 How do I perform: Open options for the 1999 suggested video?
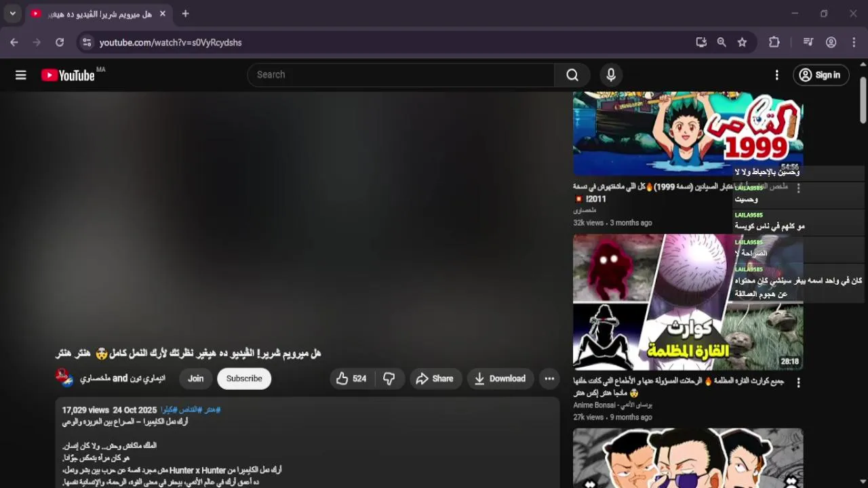click(x=798, y=188)
